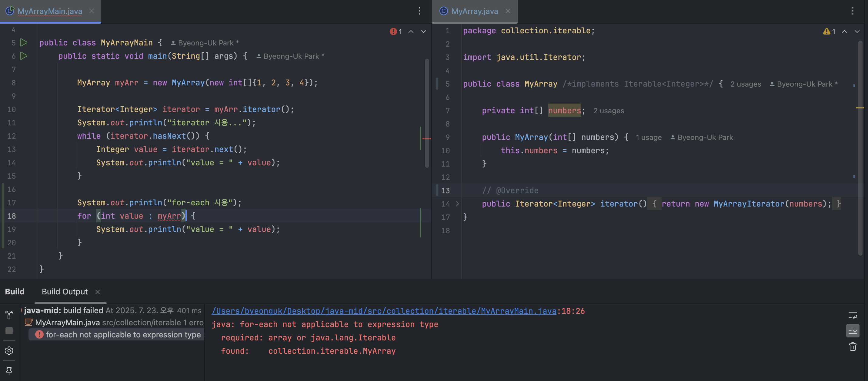The height and width of the screenshot is (381, 868).
Task: Run MyArrayMain class from gutter line 5
Action: pyautogui.click(x=24, y=43)
